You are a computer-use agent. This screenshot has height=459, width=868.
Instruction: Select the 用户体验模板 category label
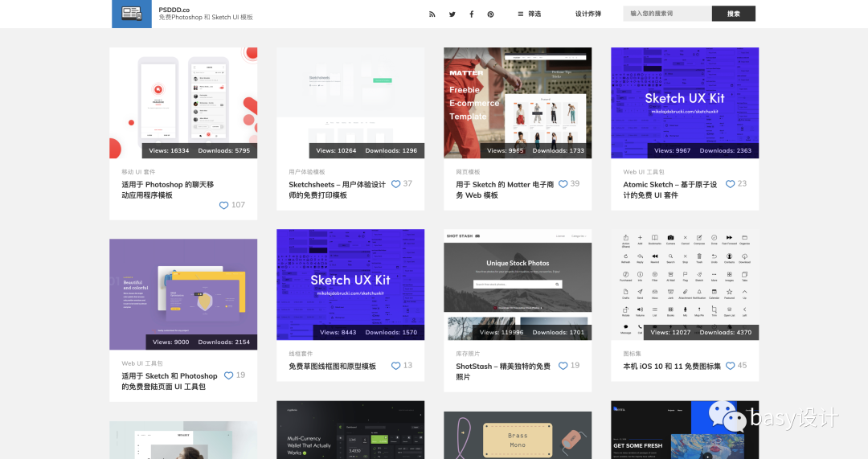307,172
